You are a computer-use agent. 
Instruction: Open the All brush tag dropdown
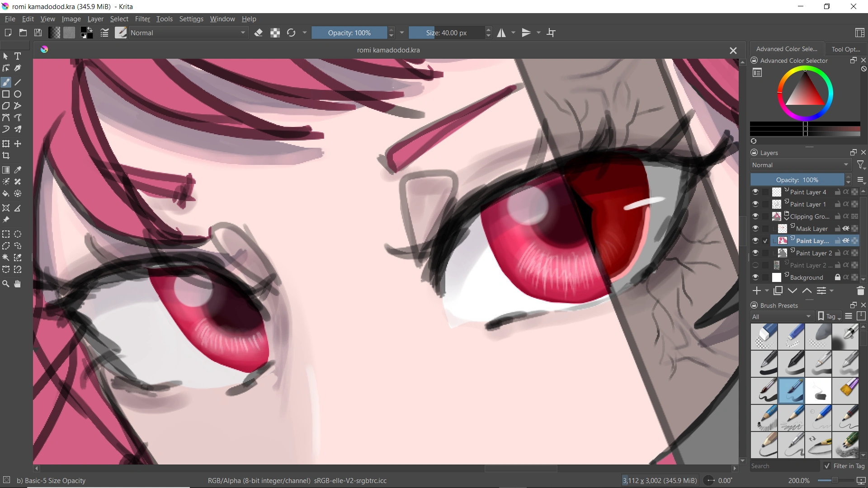(782, 316)
